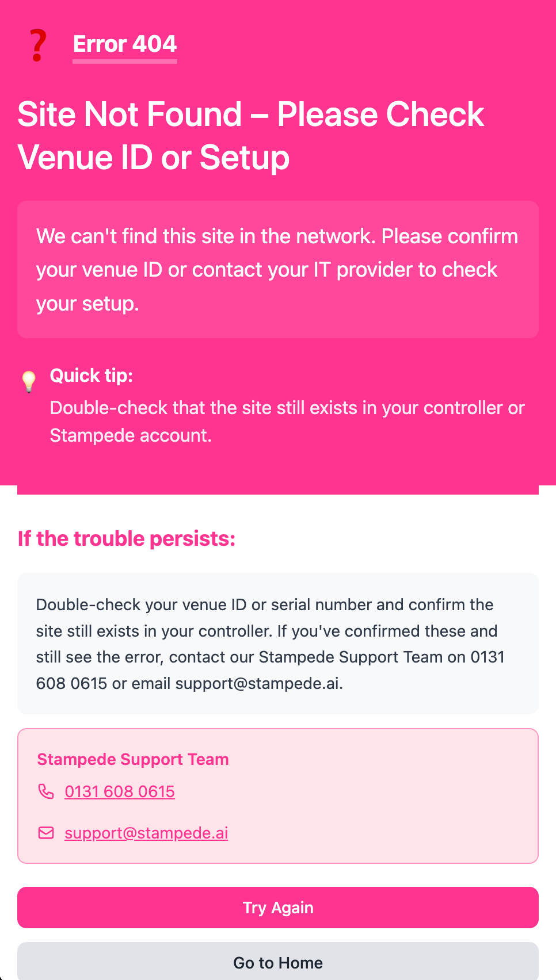Viewport: 556px width, 980px height.
Task: Click the "If the trouble persists:" heading
Action: (127, 539)
